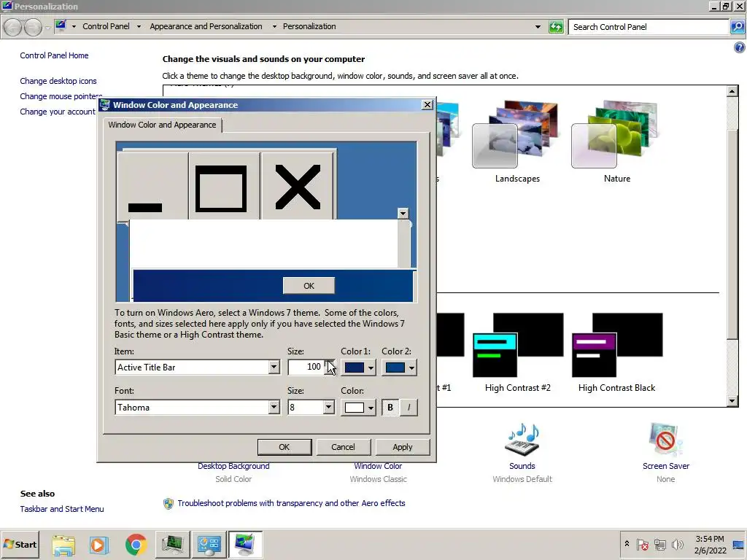This screenshot has width=747, height=560.
Task: Click the Sounds icon
Action: (x=522, y=439)
